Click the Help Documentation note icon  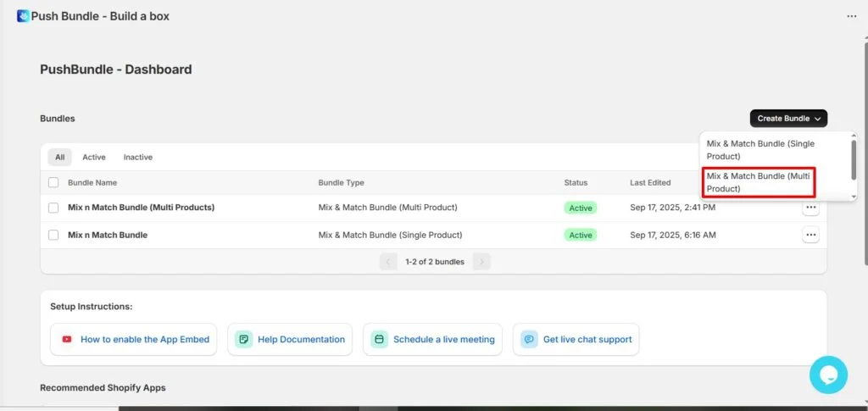pos(243,339)
